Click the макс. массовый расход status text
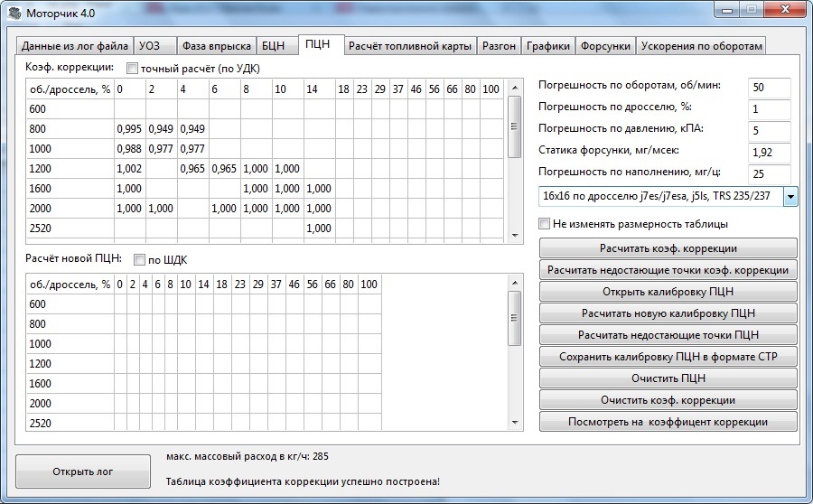The width and height of the screenshot is (813, 504). point(248,456)
